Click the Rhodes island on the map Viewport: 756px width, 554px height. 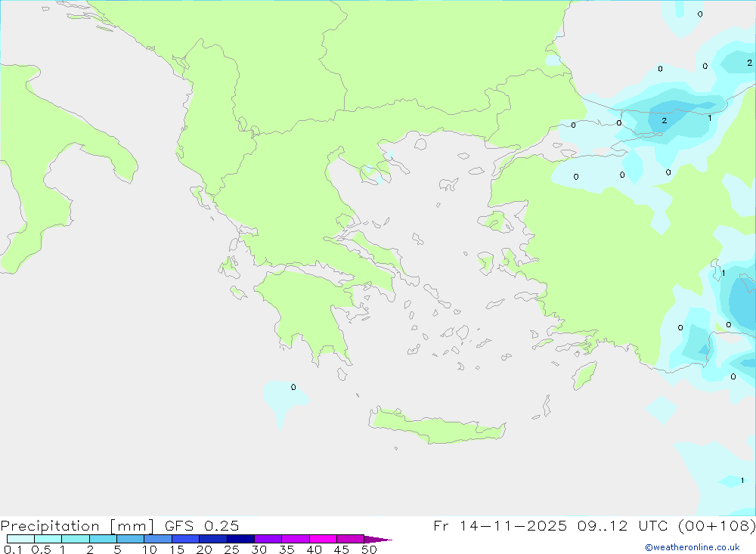(x=584, y=376)
